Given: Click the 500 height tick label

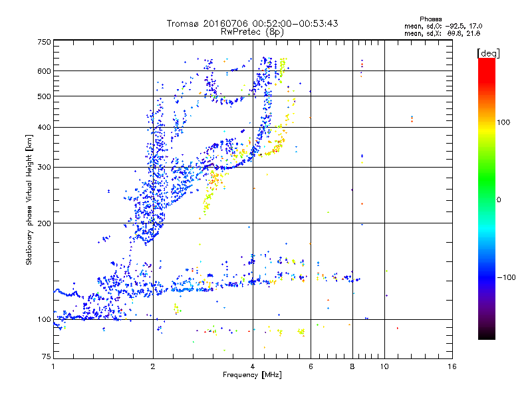Looking at the screenshot, I should (44, 96).
